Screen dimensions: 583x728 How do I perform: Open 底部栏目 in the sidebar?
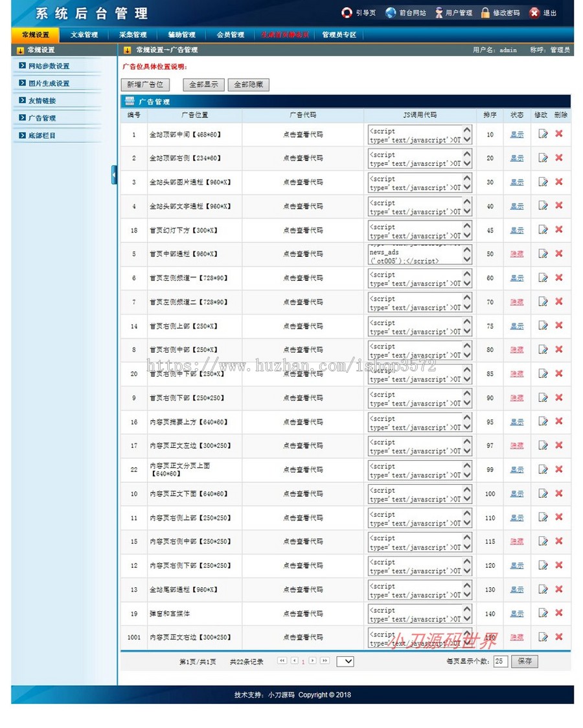41,135
